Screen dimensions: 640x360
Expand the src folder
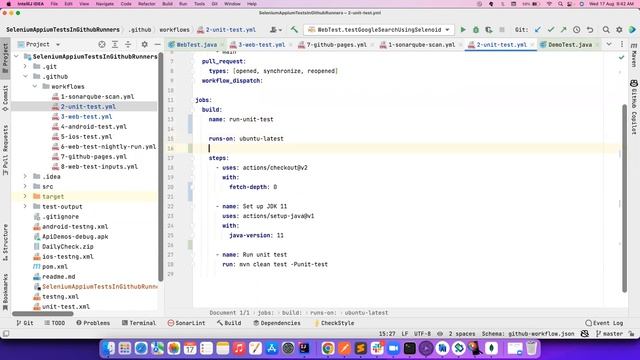coord(25,187)
